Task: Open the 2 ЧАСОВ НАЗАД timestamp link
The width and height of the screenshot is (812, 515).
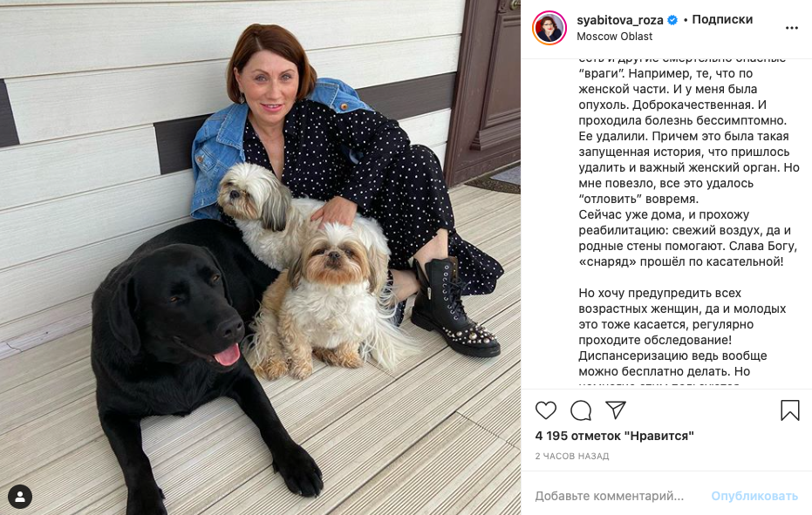Action: pyautogui.click(x=572, y=456)
